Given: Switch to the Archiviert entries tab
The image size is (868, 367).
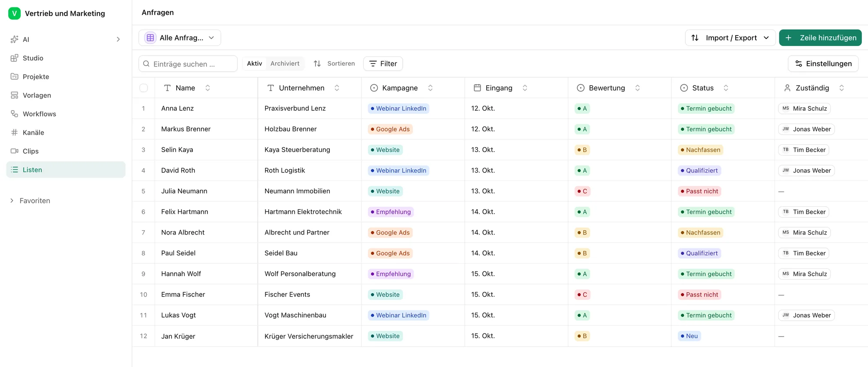Looking at the screenshot, I should point(285,63).
